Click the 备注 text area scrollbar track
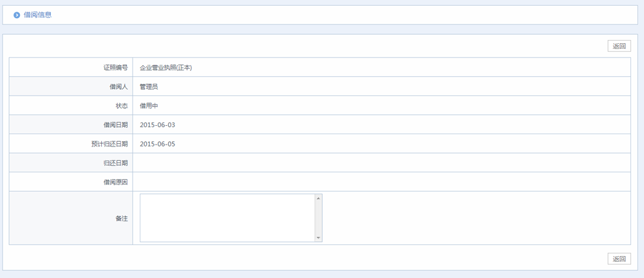The width and height of the screenshot is (644, 278). 318,218
